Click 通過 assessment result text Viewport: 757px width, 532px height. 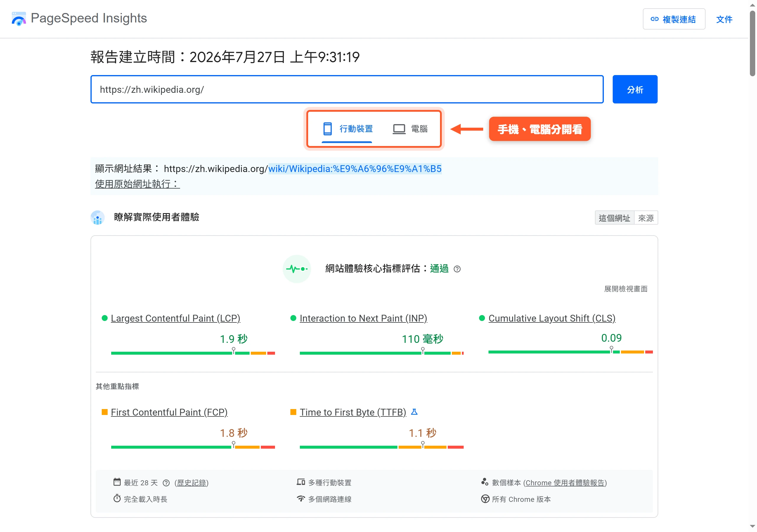(x=439, y=269)
